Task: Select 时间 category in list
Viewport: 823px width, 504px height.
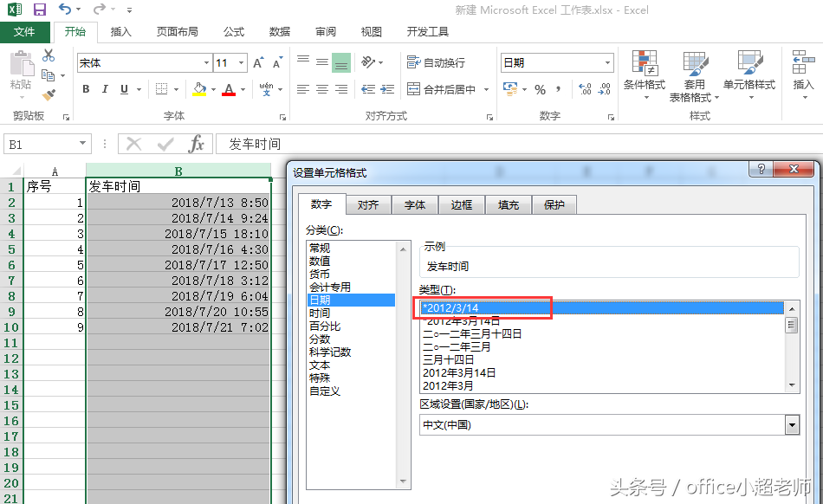Action: tap(351, 313)
